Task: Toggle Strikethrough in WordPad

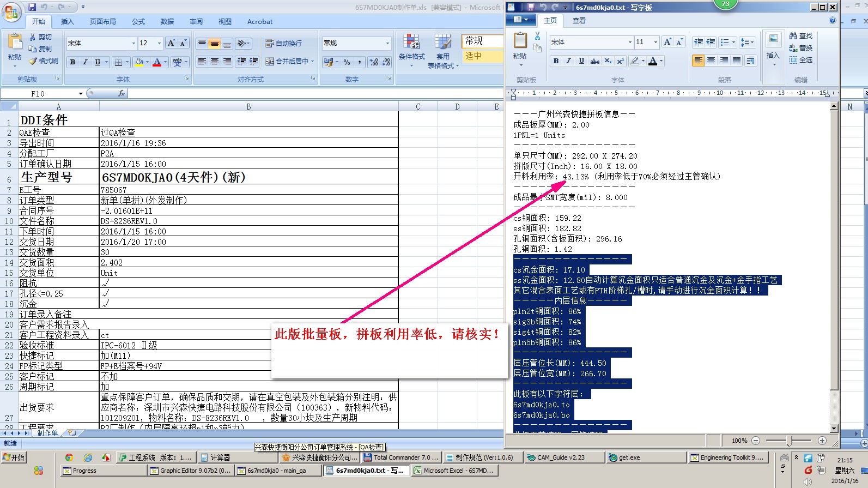Action: (x=595, y=61)
